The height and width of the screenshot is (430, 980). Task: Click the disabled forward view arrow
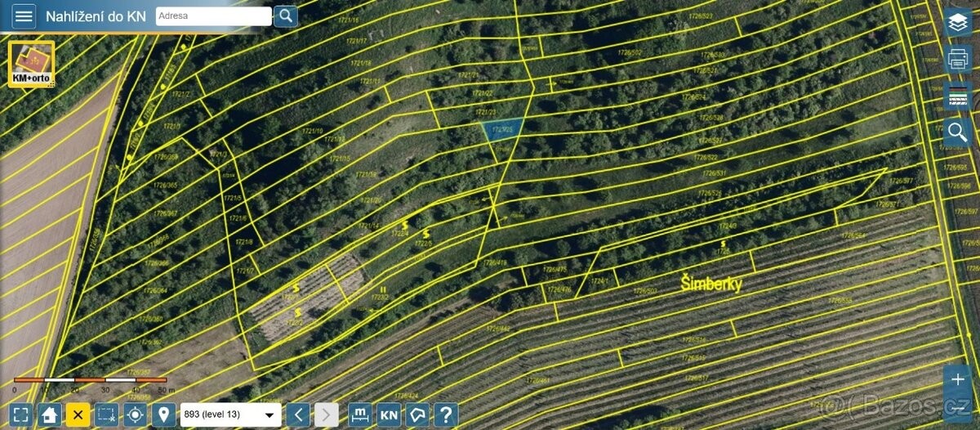327,414
